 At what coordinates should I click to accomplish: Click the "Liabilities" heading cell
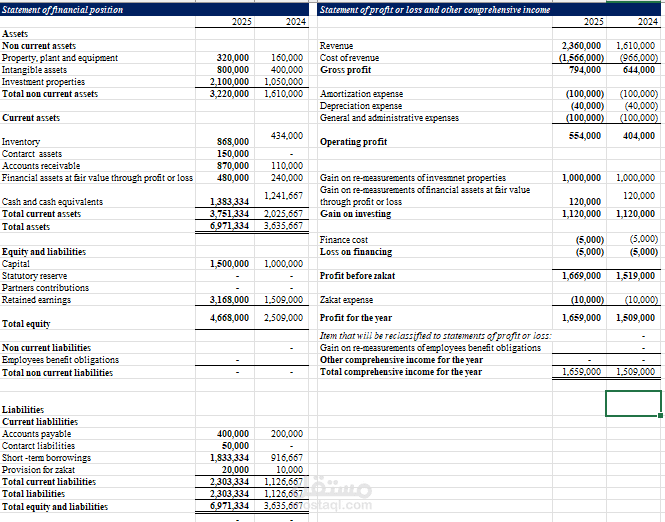(x=23, y=410)
